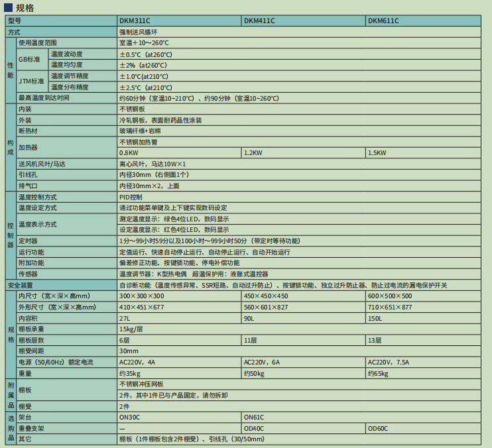Select the DKM411C column header
This screenshot has width=492, height=448.
coord(304,21)
